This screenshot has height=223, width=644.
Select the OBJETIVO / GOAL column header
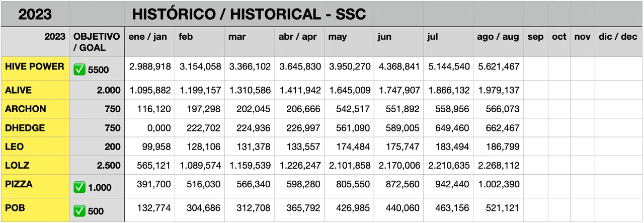coord(97,42)
